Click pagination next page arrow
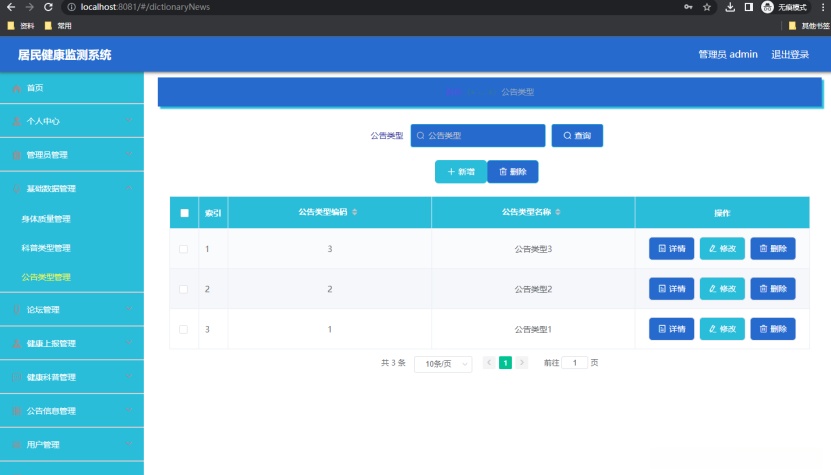Image resolution: width=831 pixels, height=475 pixels. 522,363
